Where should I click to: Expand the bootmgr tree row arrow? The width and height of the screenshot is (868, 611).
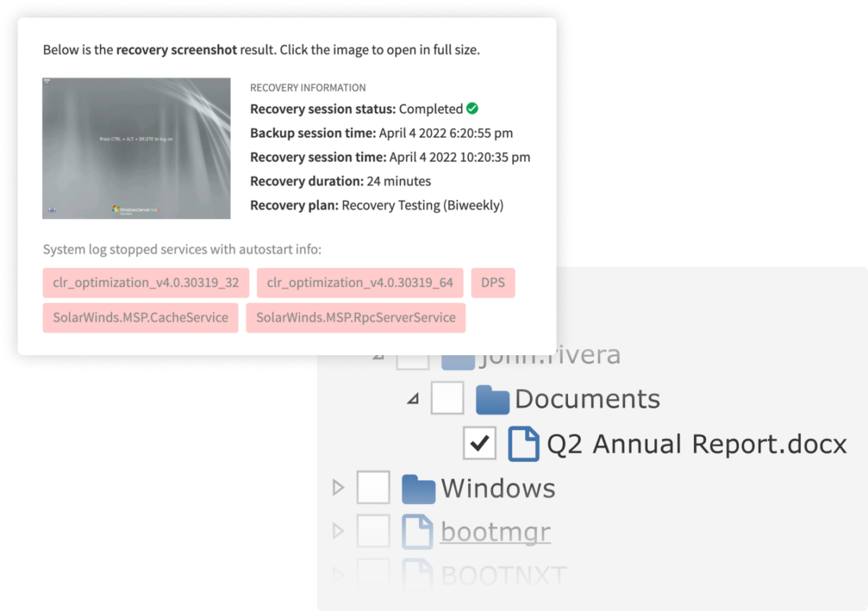tap(338, 532)
